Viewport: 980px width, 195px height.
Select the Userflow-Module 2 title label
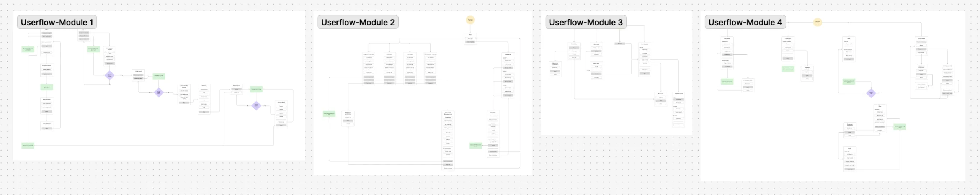point(358,22)
